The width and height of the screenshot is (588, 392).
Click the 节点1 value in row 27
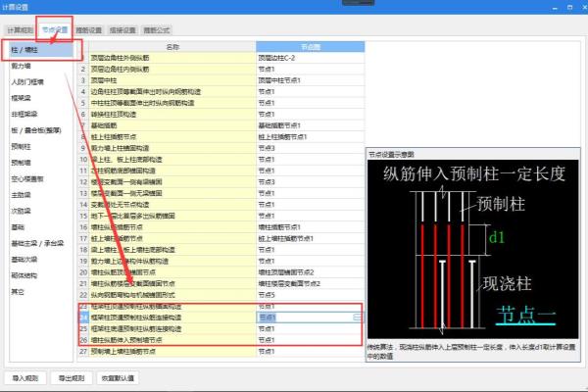[x=310, y=352]
